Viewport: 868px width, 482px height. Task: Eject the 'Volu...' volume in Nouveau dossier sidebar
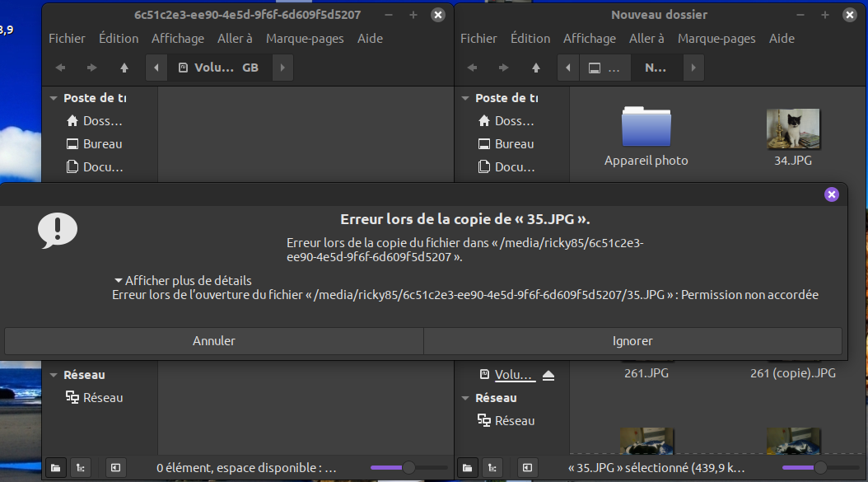pos(548,376)
